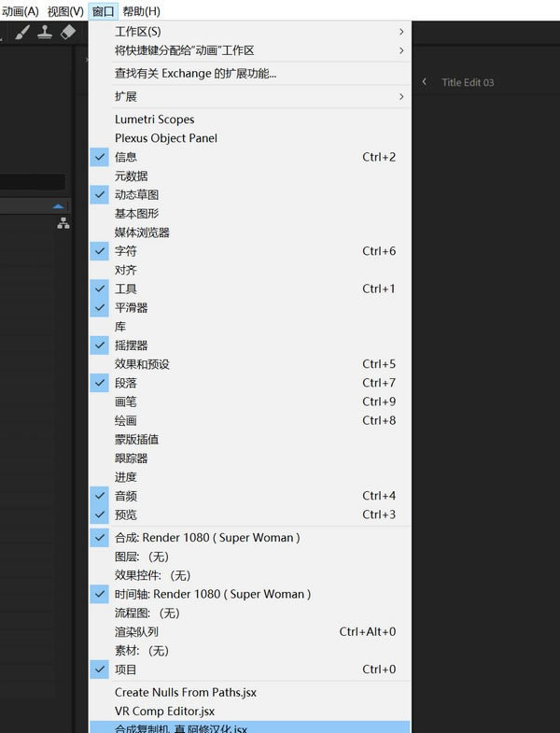
Task: Close the 窗口 menu from menu bar
Action: pyautogui.click(x=104, y=11)
